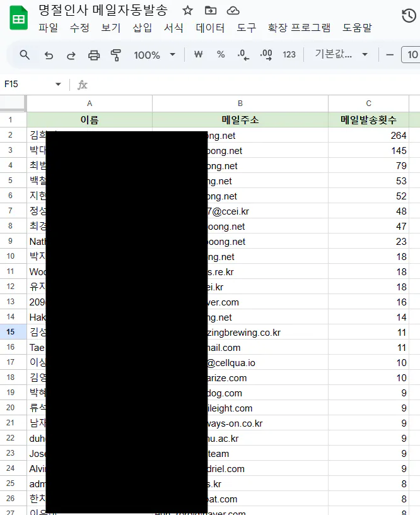Increase decimal places
The image size is (420, 515).
(x=266, y=54)
